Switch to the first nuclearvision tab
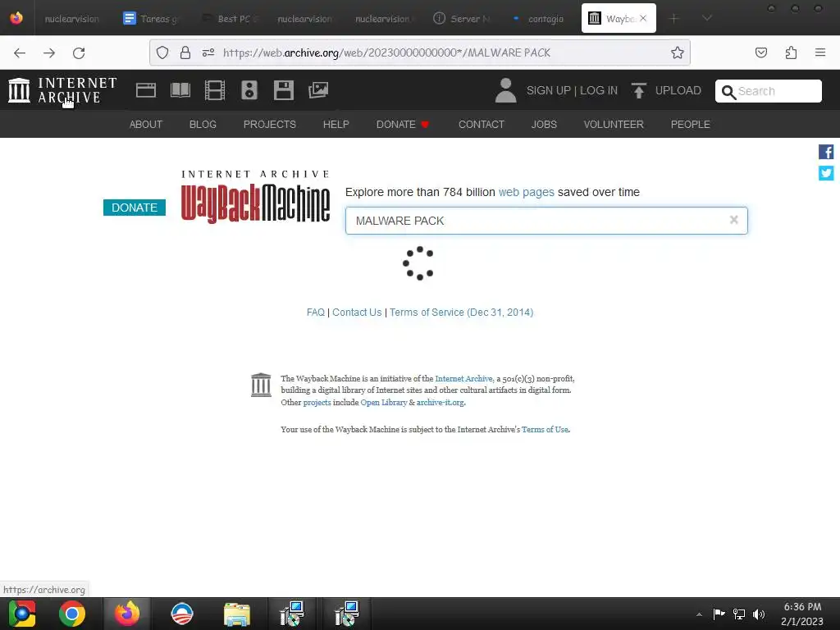The image size is (840, 630). click(72, 18)
